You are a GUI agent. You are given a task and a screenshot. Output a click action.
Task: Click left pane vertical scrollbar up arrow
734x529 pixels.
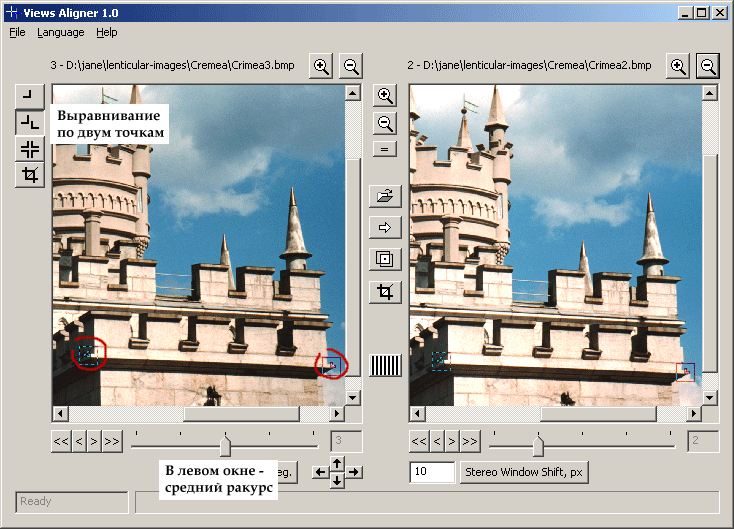(x=352, y=93)
